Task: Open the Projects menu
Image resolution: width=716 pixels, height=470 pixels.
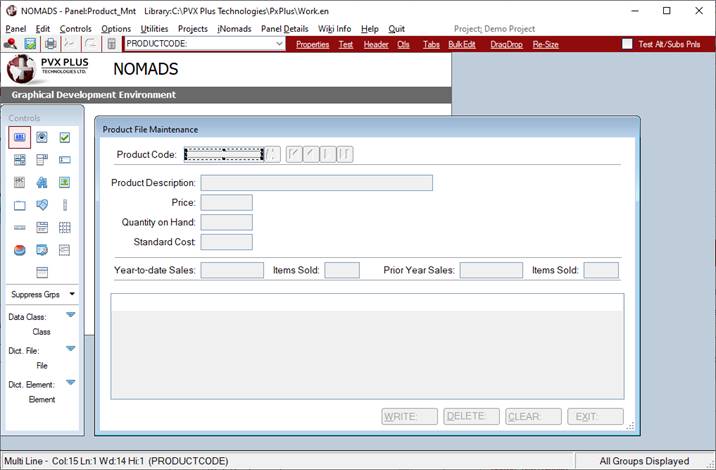Action: 193,29
